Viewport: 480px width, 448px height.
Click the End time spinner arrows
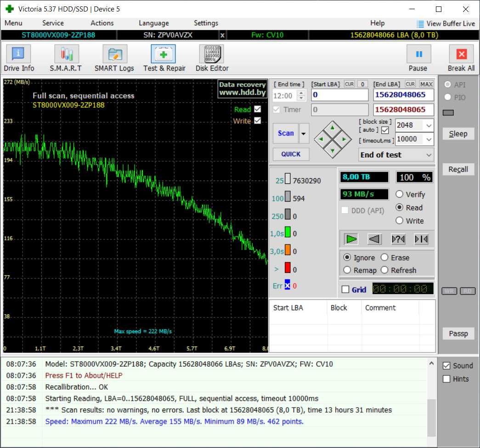coord(301,95)
